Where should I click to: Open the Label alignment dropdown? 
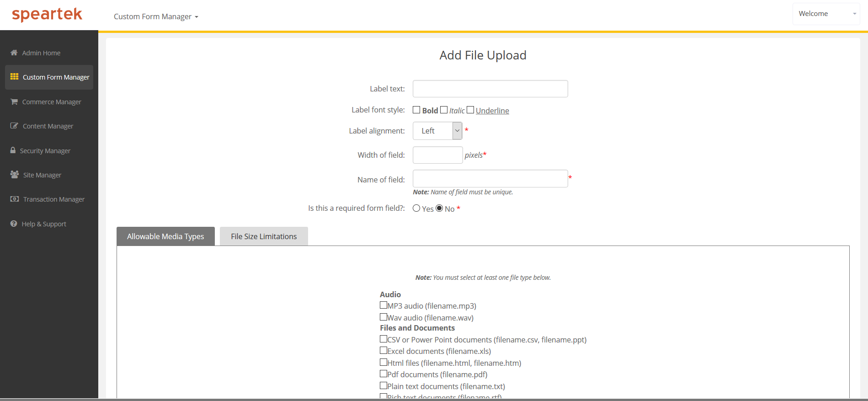coord(437,131)
